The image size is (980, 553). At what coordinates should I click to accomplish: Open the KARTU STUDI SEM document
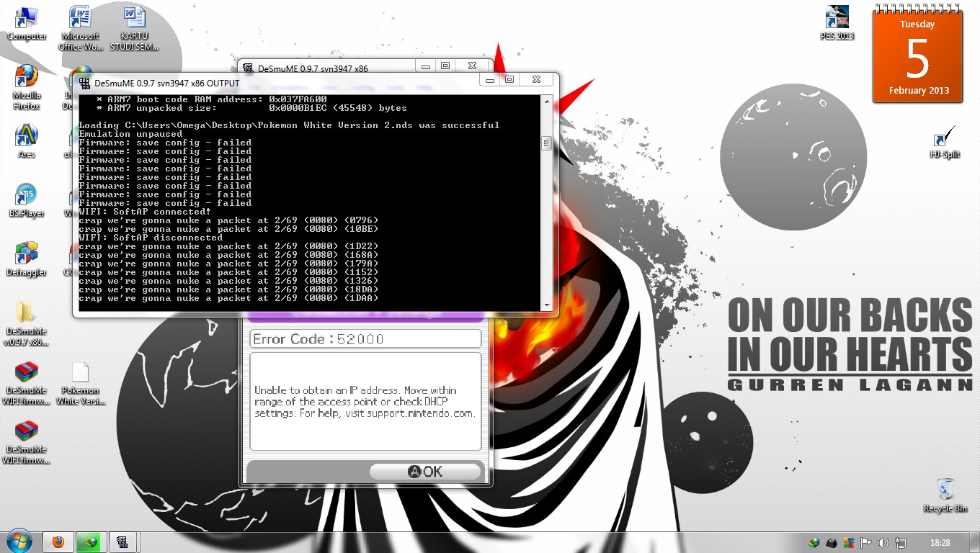(135, 27)
